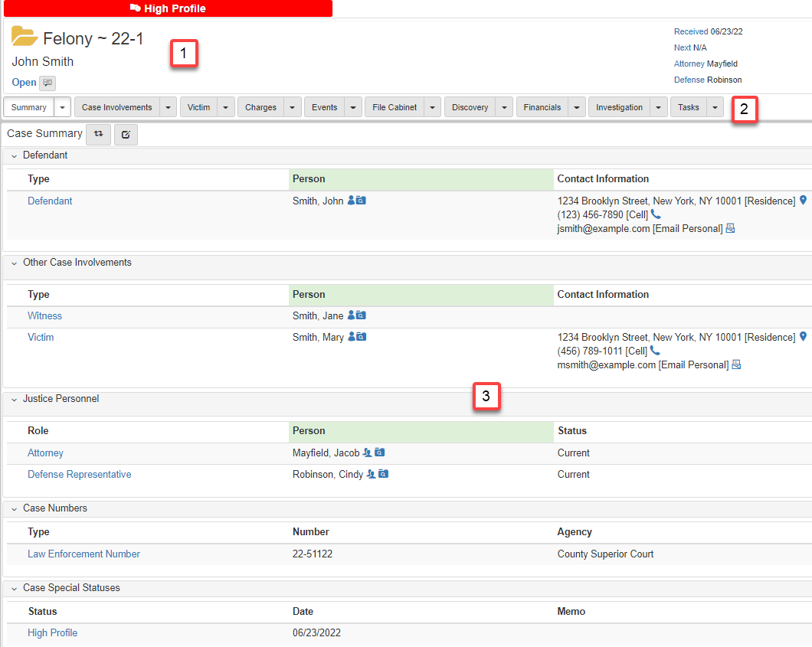Click the edit Case Summary icon button
Viewport: 812px width, 647px height.
[126, 134]
